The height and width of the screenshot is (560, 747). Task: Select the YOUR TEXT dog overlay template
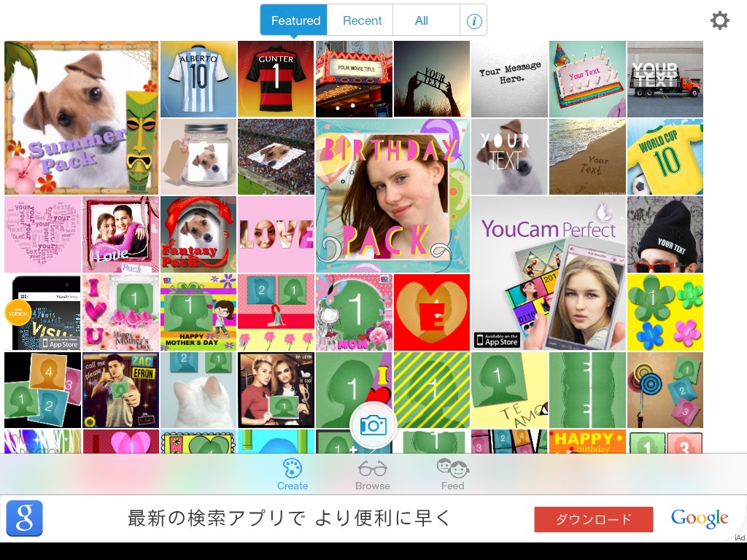(509, 157)
